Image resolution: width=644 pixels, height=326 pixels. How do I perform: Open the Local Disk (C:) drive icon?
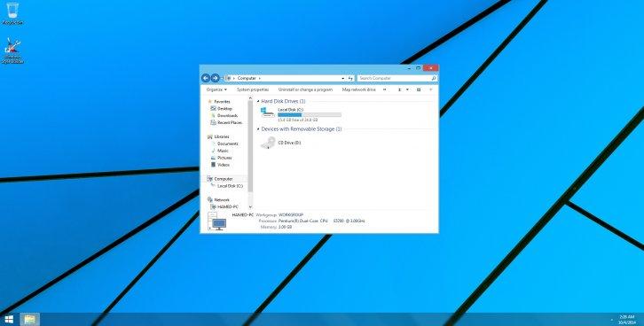(x=268, y=113)
